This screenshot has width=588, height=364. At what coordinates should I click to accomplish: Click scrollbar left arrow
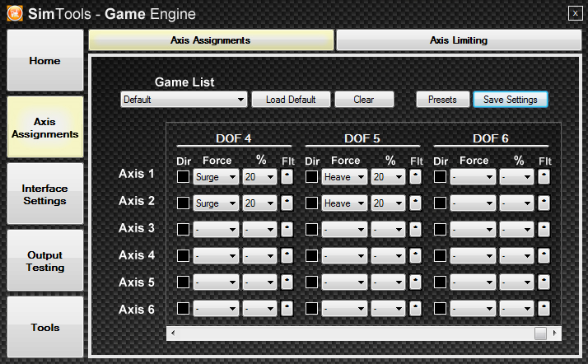click(x=172, y=334)
